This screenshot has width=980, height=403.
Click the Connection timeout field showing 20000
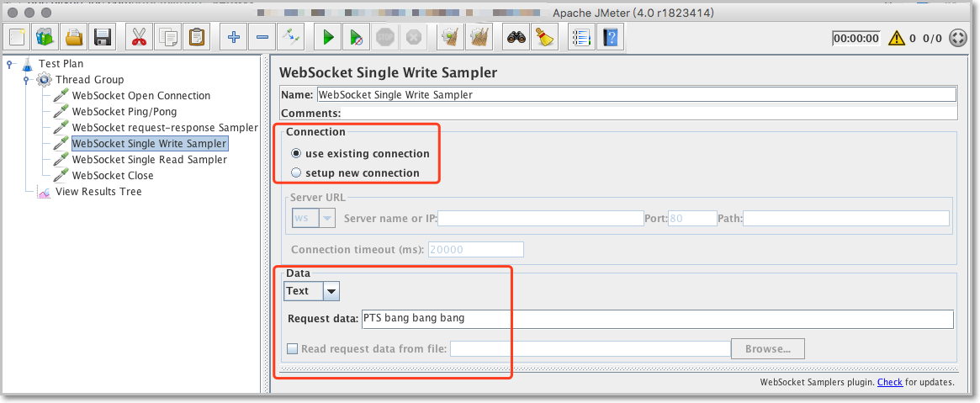(475, 249)
